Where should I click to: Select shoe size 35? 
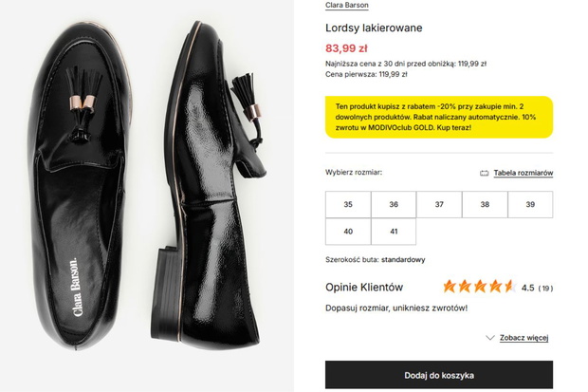348,205
